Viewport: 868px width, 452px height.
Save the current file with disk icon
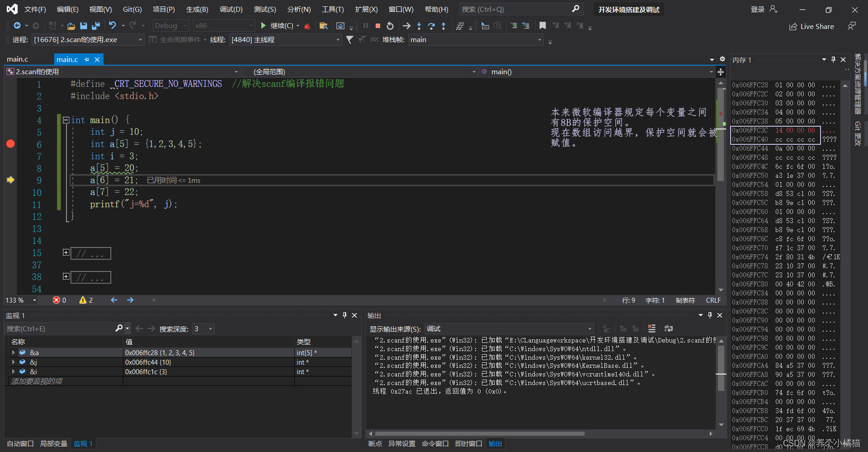click(x=83, y=26)
